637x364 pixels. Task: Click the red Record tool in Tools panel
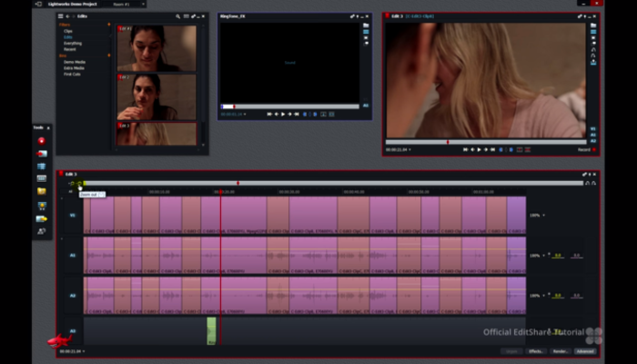point(42,141)
